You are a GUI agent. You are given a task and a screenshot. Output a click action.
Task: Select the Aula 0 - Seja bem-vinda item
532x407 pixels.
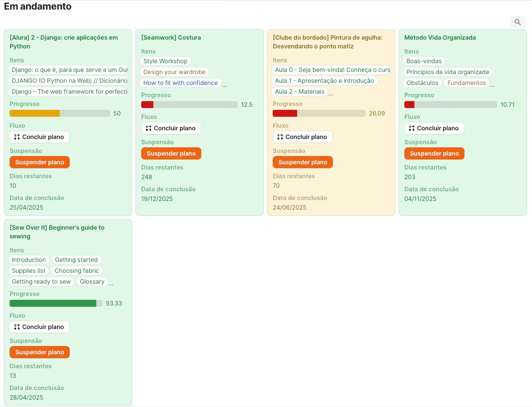[x=331, y=70]
